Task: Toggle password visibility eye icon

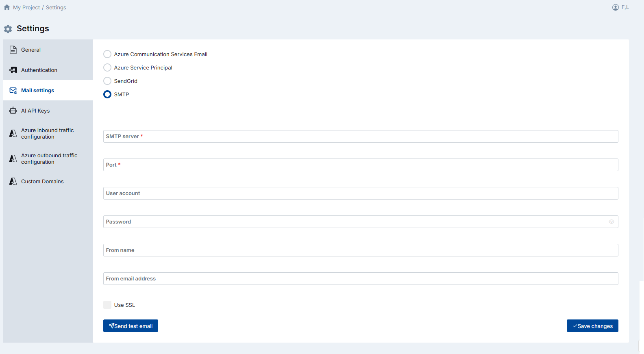Action: [x=611, y=222]
